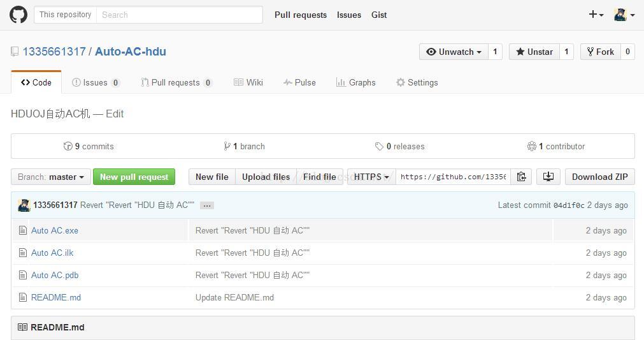The width and height of the screenshot is (644, 340).
Task: Copy the clone URL to clipboard
Action: (x=521, y=177)
